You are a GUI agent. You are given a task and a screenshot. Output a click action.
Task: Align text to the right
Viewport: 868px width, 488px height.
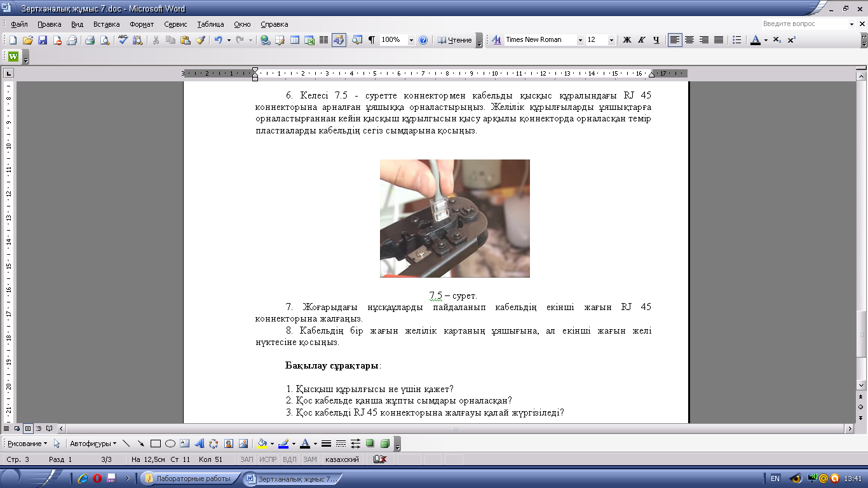[704, 40]
